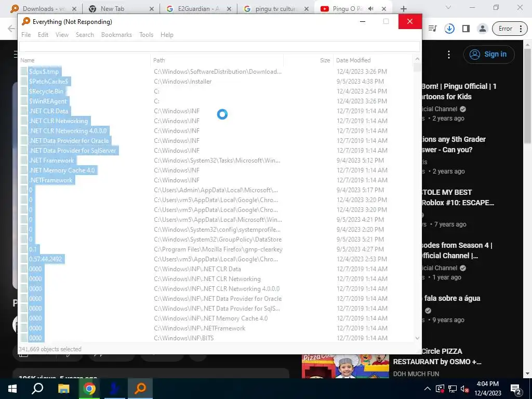Close the Downloads browser tab
This screenshot has height=399, width=532.
click(x=74, y=9)
